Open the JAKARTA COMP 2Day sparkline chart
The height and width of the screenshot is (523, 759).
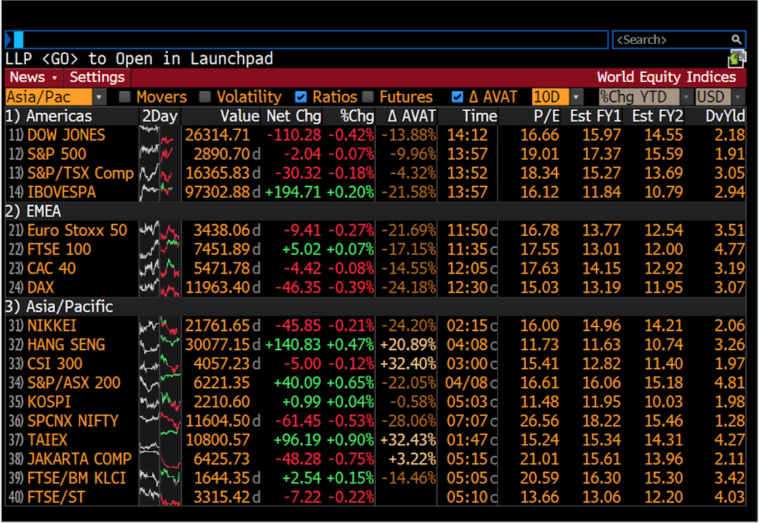(160, 459)
